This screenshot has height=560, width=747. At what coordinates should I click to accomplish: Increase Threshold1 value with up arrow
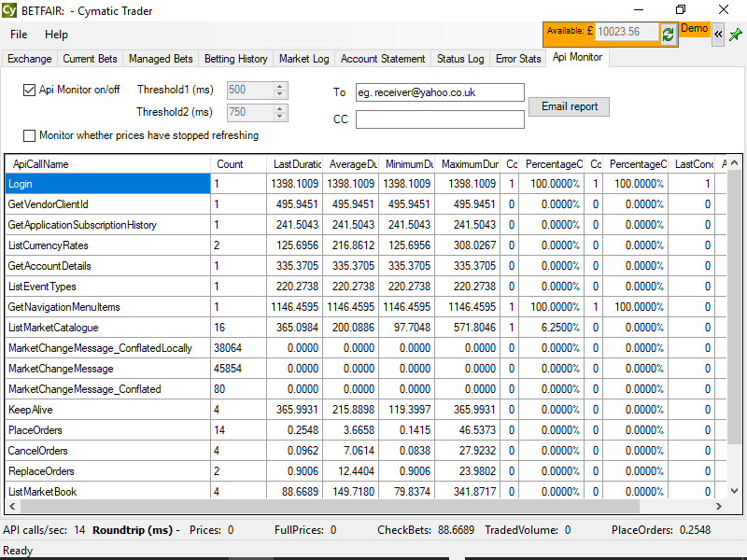(x=280, y=86)
